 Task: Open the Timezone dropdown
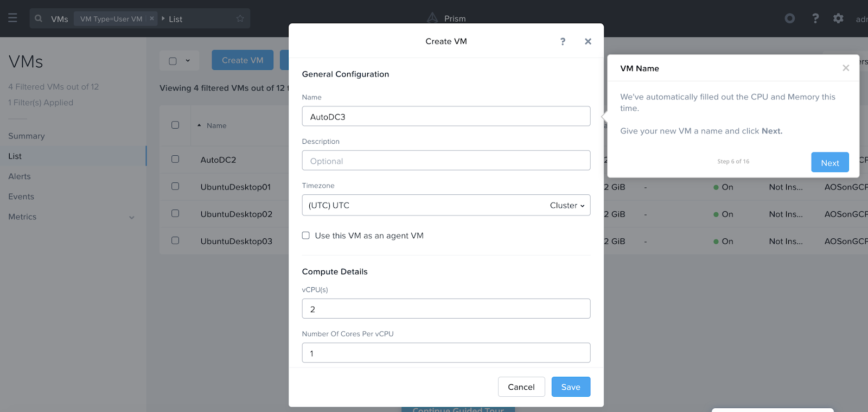point(446,205)
